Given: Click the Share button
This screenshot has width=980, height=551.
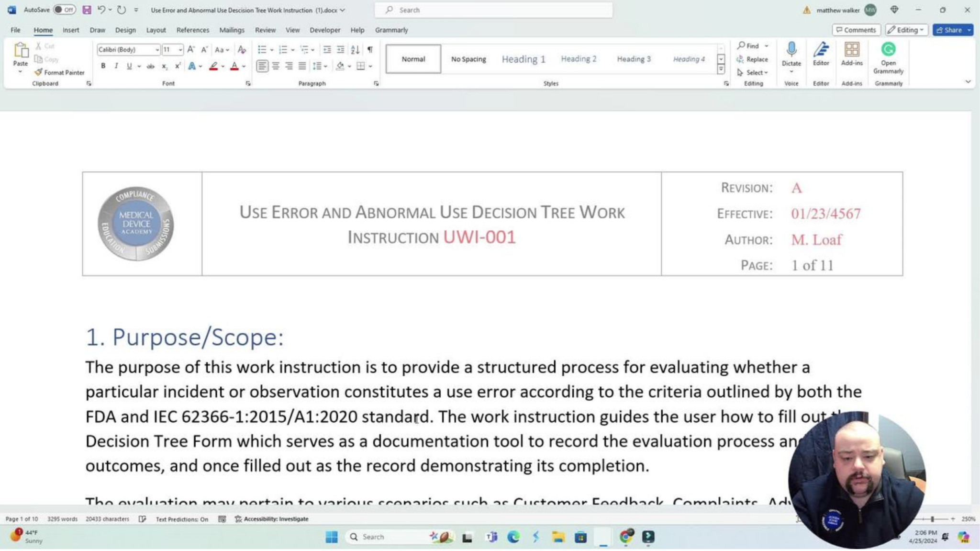Looking at the screenshot, I should point(951,30).
